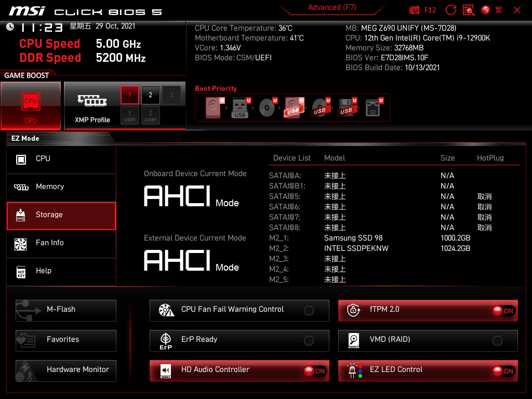The width and height of the screenshot is (532, 399).
Task: Click the Boot Priority label
Action: pyautogui.click(x=216, y=88)
